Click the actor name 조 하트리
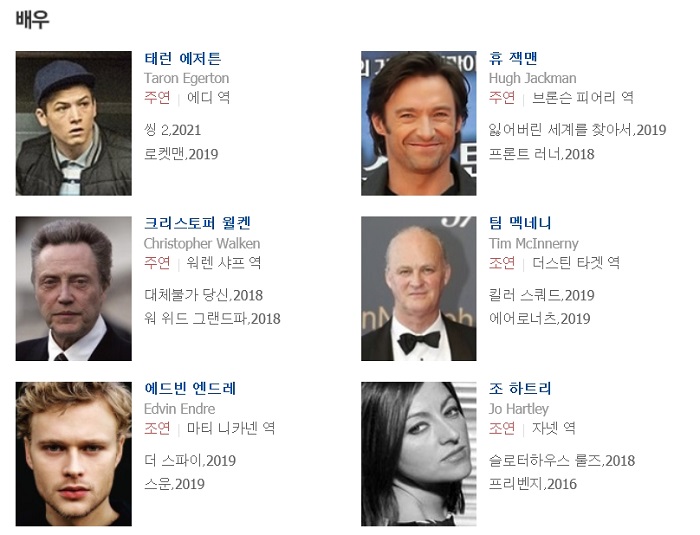The width and height of the screenshot is (700, 535). (520, 389)
